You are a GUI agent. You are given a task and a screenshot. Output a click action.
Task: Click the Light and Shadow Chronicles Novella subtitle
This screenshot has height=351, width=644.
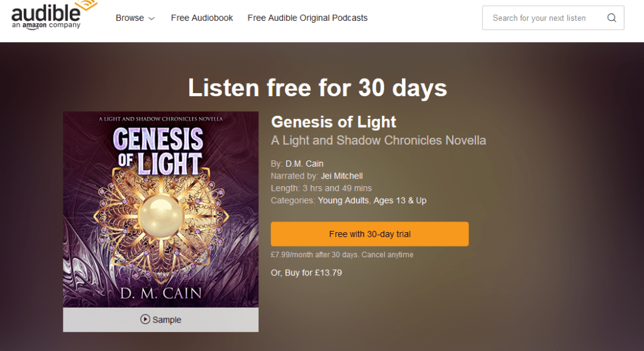(x=378, y=140)
